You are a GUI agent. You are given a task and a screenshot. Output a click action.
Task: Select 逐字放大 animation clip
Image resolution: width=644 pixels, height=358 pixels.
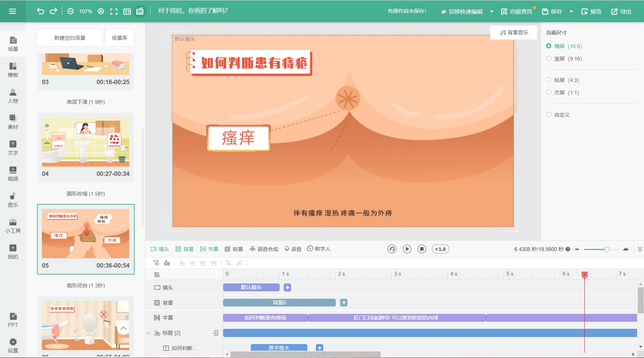click(279, 348)
